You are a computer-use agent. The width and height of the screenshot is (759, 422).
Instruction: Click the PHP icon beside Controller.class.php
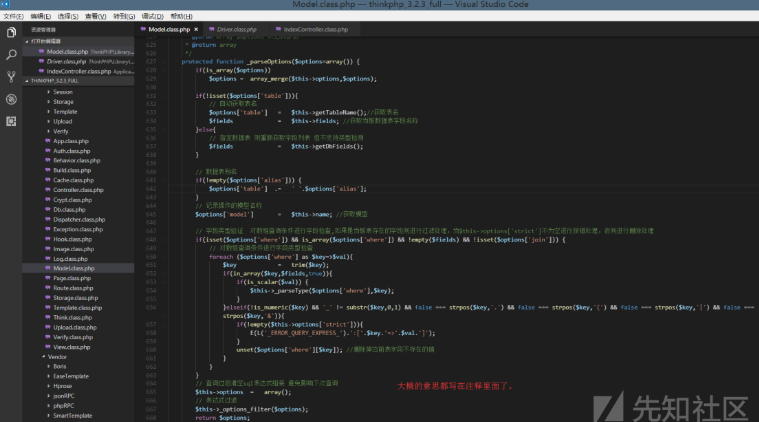pos(48,190)
